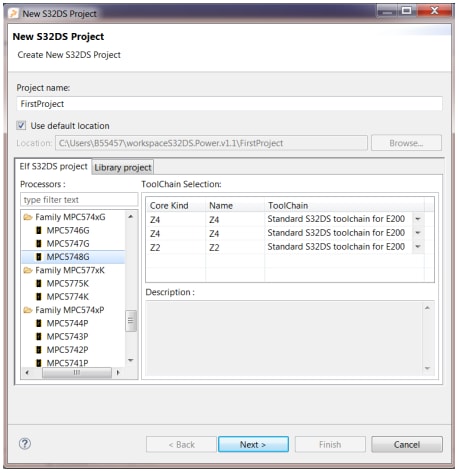Click the Finish button
The width and height of the screenshot is (459, 473).
coord(330,444)
